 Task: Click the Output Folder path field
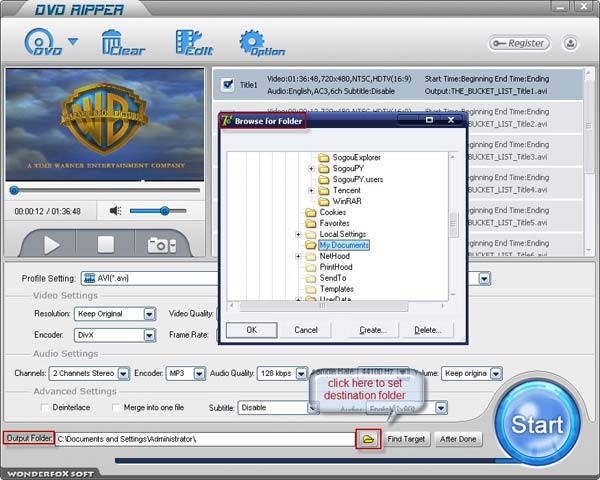point(205,439)
